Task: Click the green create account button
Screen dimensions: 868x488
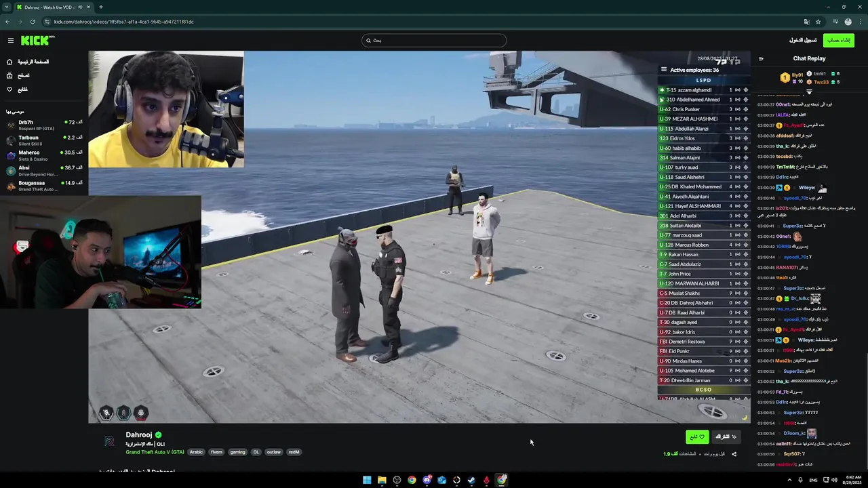Action: 838,41
